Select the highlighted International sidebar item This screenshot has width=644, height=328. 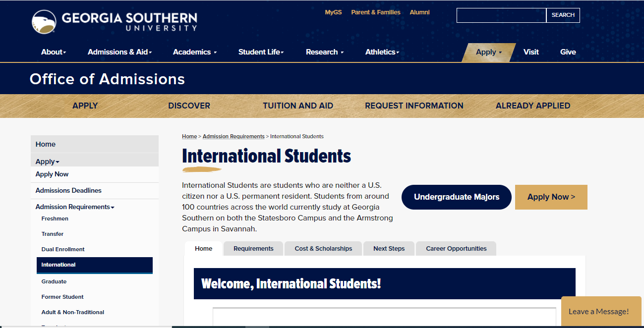click(95, 265)
